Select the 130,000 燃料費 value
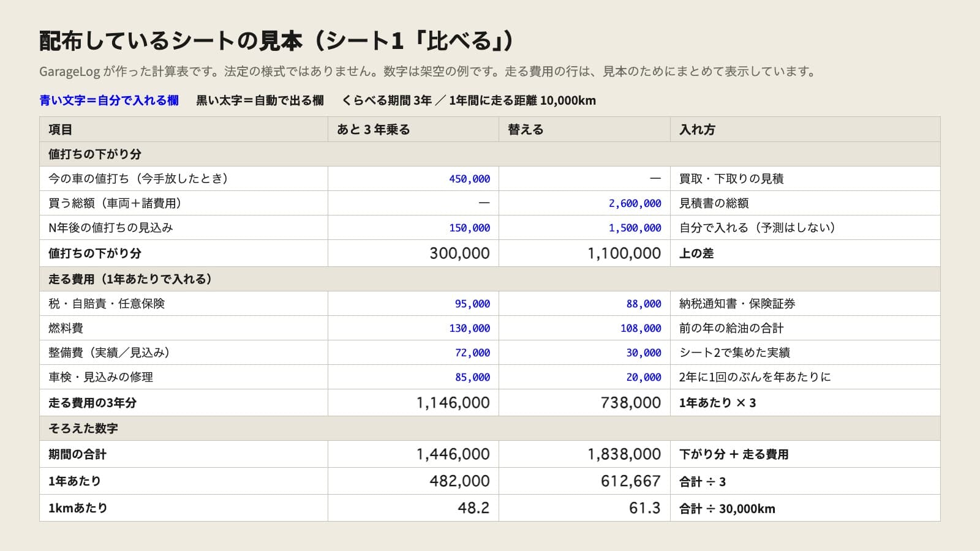The height and width of the screenshot is (551, 980). coord(469,328)
